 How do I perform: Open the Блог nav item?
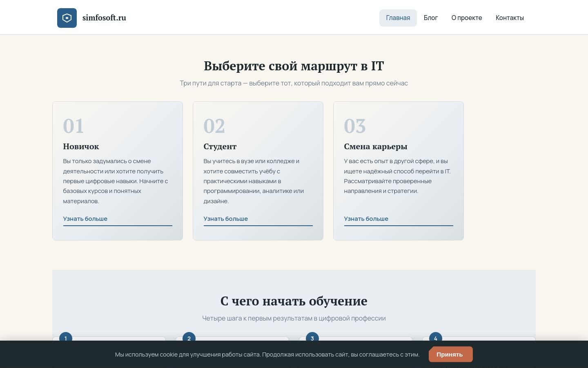[431, 18]
